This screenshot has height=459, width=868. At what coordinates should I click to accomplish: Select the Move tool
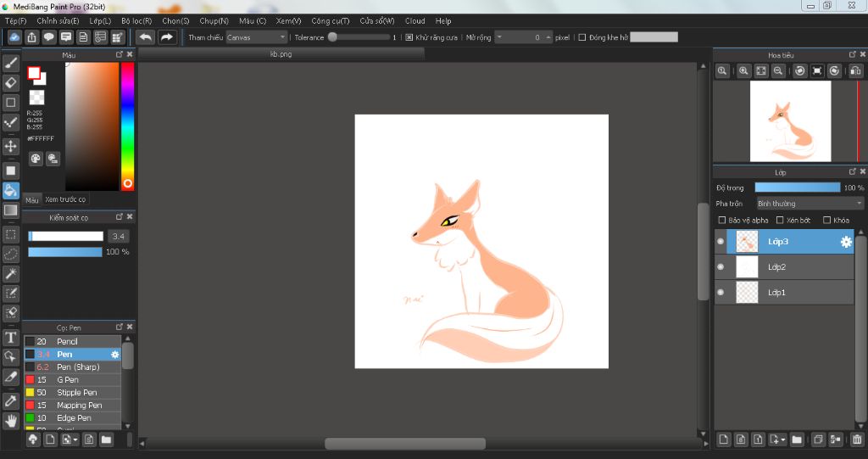[x=10, y=146]
